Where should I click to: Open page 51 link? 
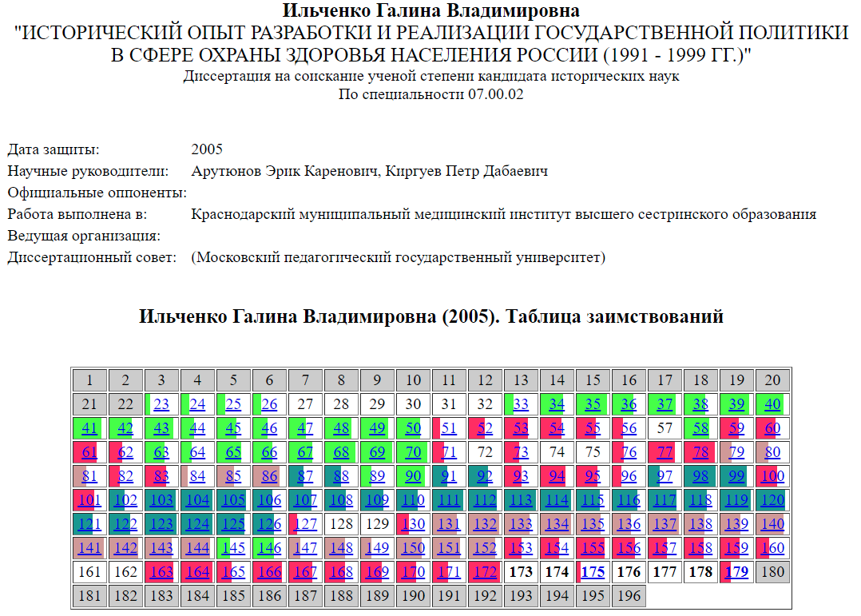(x=449, y=428)
